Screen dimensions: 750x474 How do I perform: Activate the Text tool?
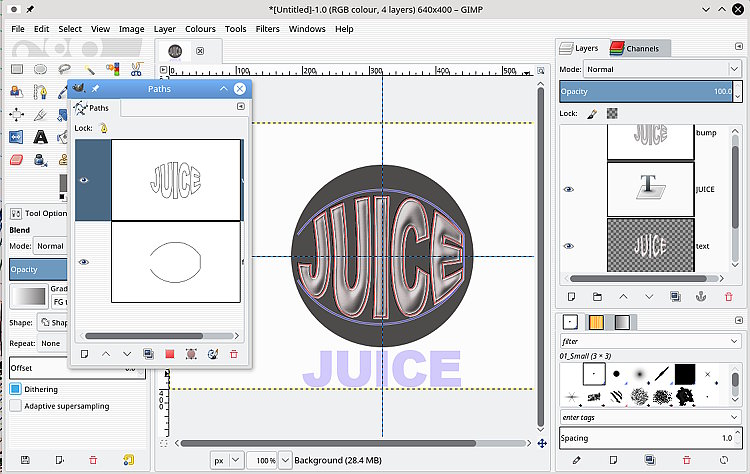tap(40, 137)
